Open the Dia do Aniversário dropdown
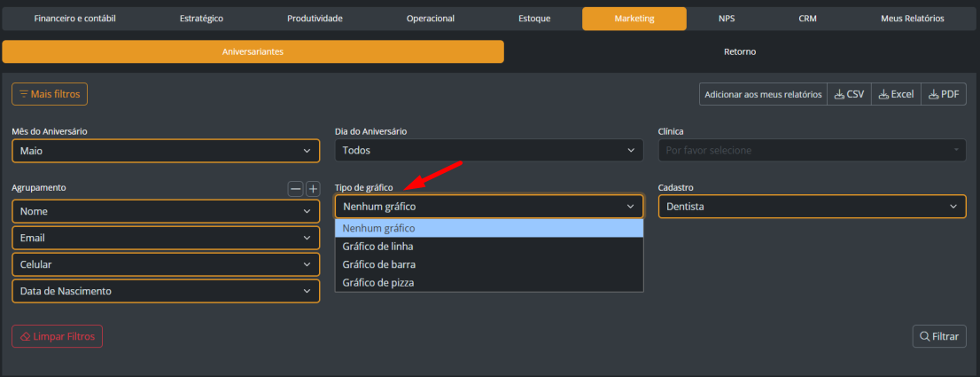980x377 pixels. tap(489, 151)
